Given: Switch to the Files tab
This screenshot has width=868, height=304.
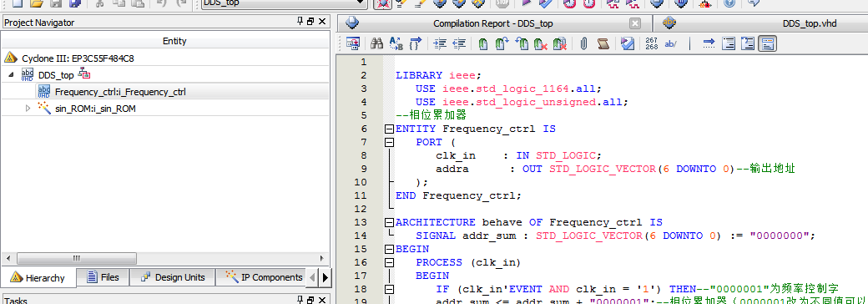Looking at the screenshot, I should pos(103,277).
